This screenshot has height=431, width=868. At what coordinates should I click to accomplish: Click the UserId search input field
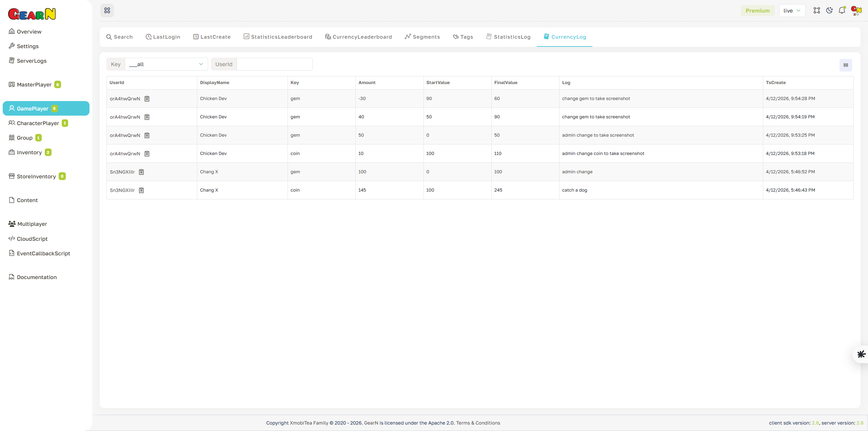(274, 64)
